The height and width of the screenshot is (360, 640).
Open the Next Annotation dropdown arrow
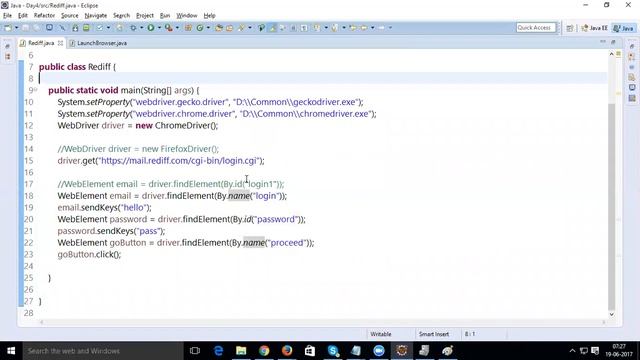326,28
